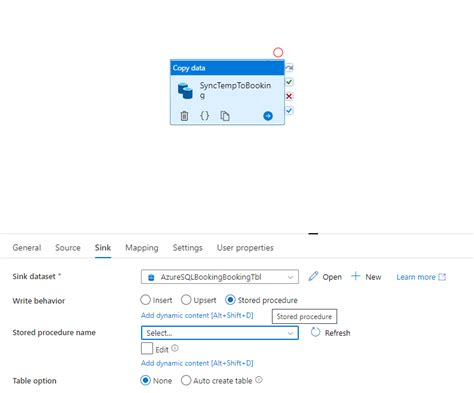Screen dimensions: 474x393
Task: Select the green checkmark success connector
Action: click(x=289, y=82)
